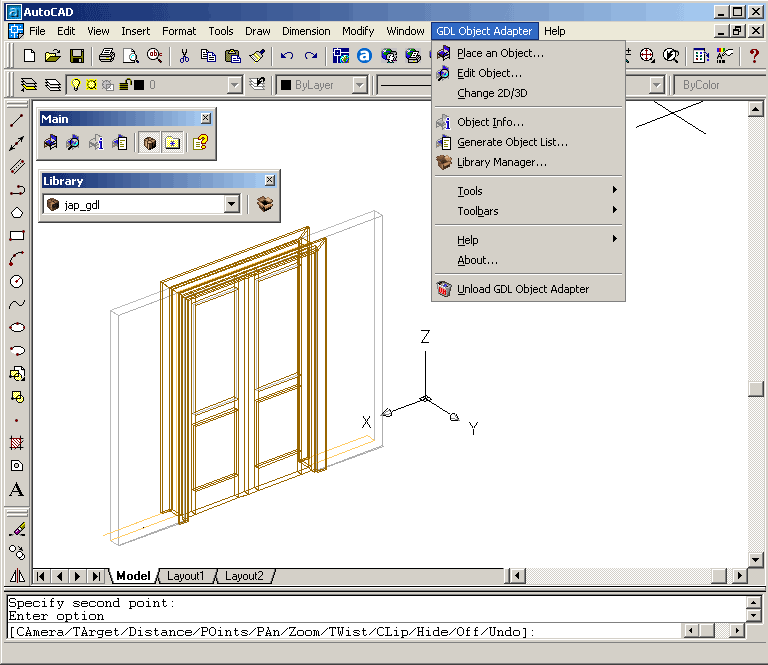
Task: Open the dropdown arrow left of ByColor
Action: click(x=656, y=85)
